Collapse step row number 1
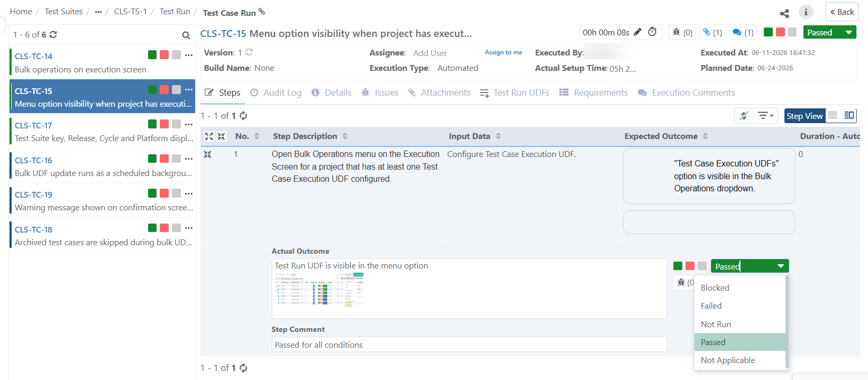Image resolution: width=868 pixels, height=380 pixels. 207,154
